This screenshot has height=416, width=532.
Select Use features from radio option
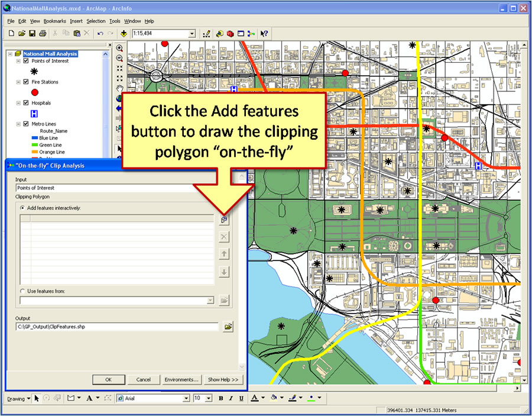coord(22,291)
